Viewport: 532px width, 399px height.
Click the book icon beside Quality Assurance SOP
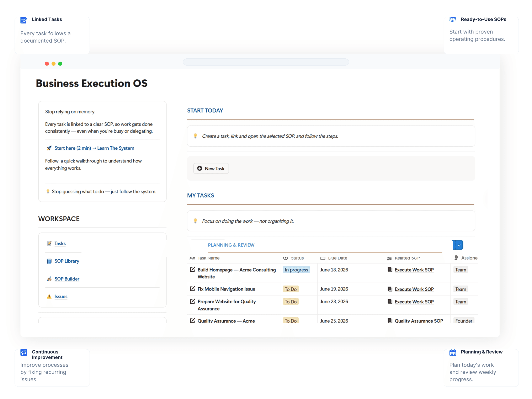pos(390,321)
